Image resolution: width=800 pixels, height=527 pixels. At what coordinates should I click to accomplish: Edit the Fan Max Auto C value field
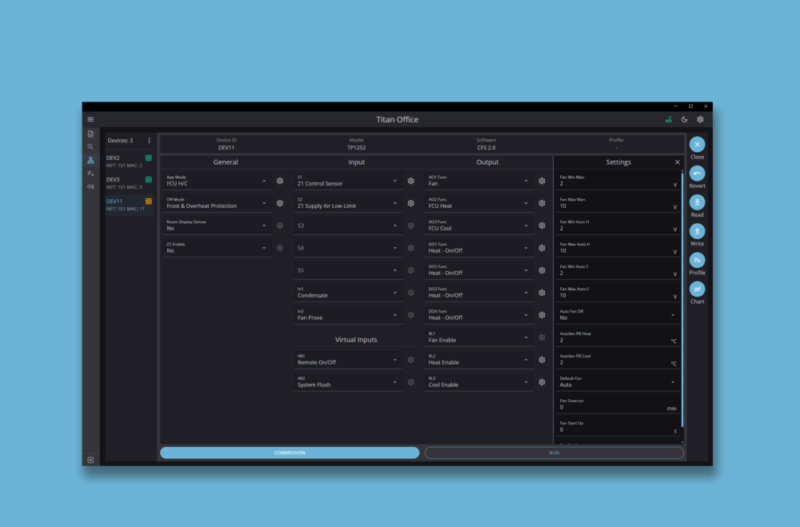[618, 292]
